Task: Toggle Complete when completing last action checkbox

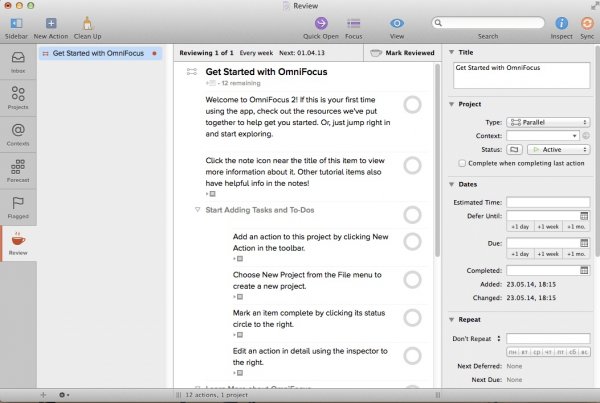Action: pyautogui.click(x=462, y=163)
